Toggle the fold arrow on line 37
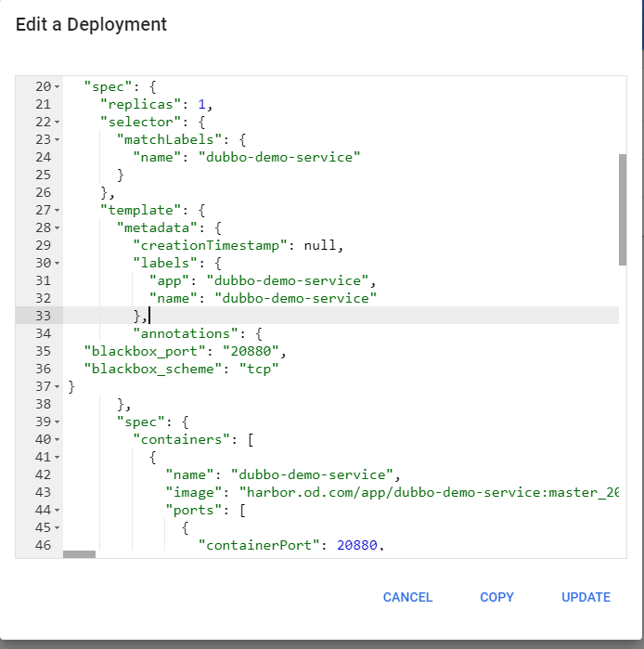Screen dimensions: 644x649 tap(58, 386)
